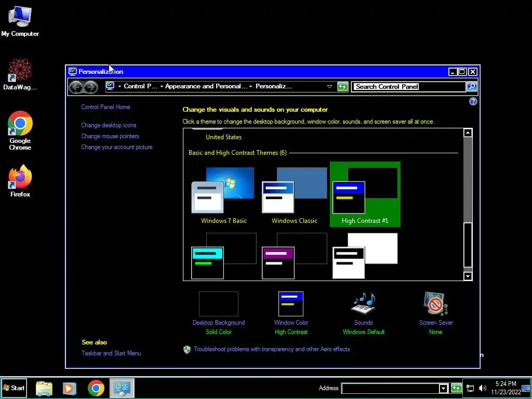Open Chrome from the taskbar
Screen dimensions: 532x399
tap(96, 388)
